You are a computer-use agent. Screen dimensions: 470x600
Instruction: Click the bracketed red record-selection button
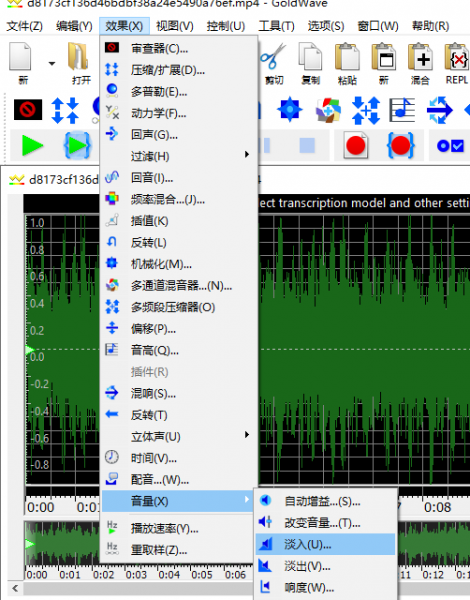pyautogui.click(x=400, y=145)
